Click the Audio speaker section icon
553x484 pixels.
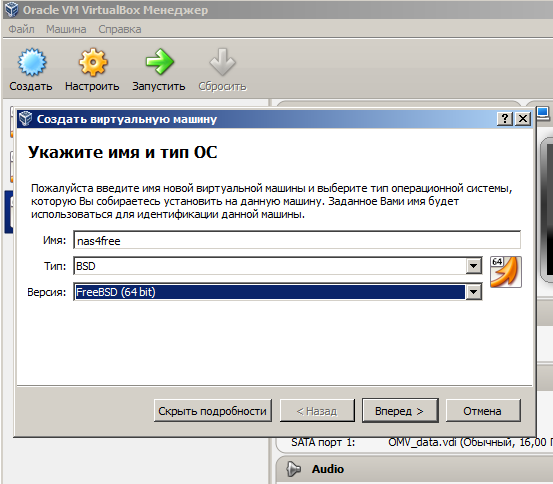pos(293,469)
